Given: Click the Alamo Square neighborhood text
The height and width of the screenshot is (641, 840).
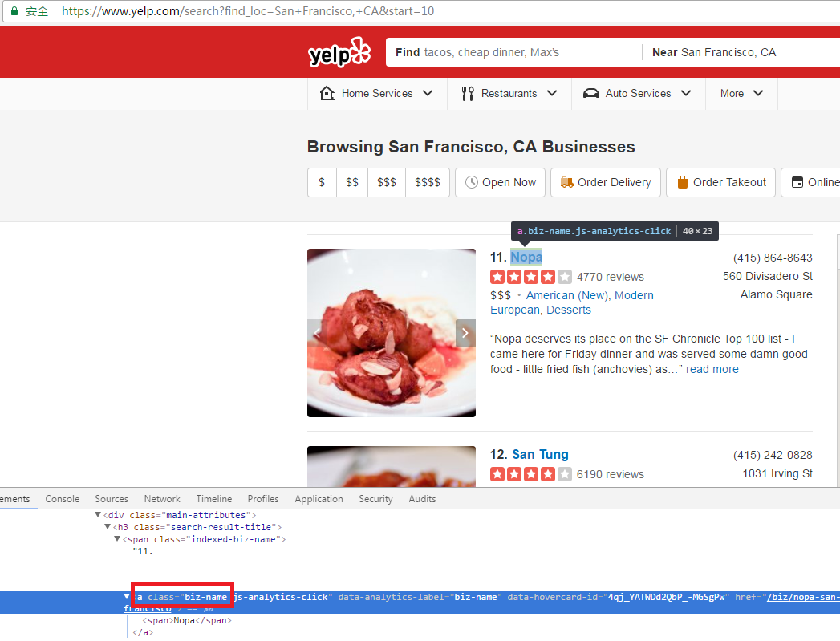Looking at the screenshot, I should click(777, 294).
